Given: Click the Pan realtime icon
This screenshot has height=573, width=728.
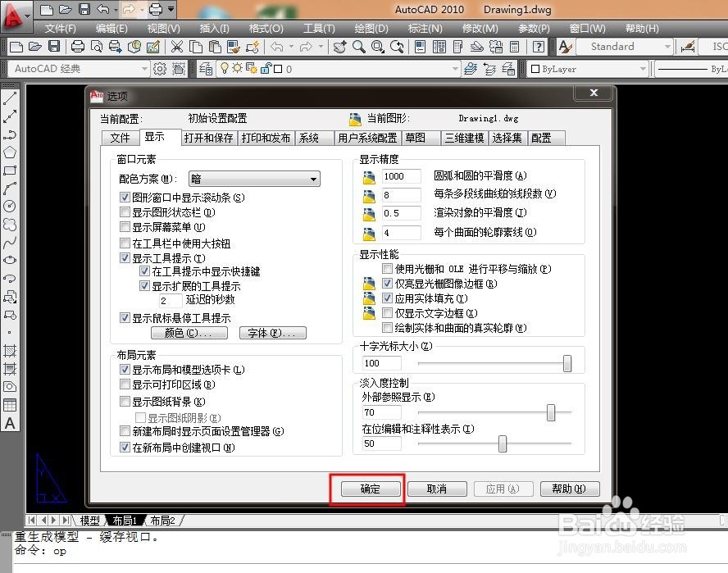Looking at the screenshot, I should [x=339, y=47].
